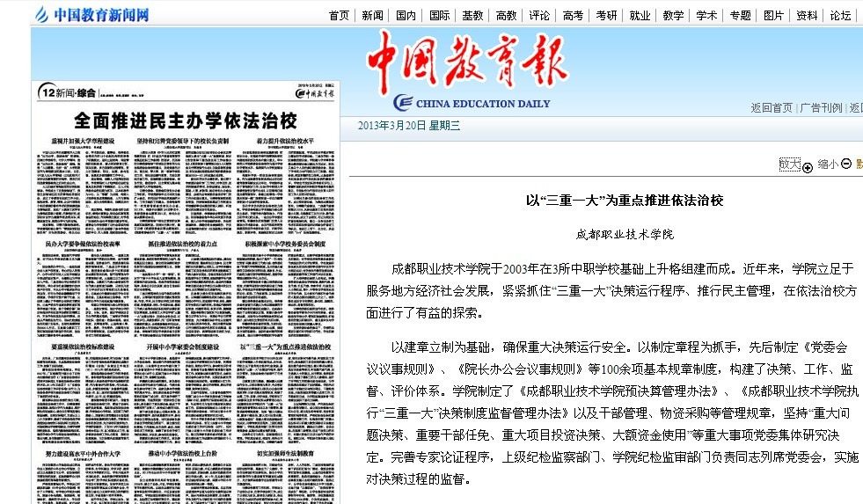Go to the 图片 section
Screen dimensions: 863x504
click(773, 16)
